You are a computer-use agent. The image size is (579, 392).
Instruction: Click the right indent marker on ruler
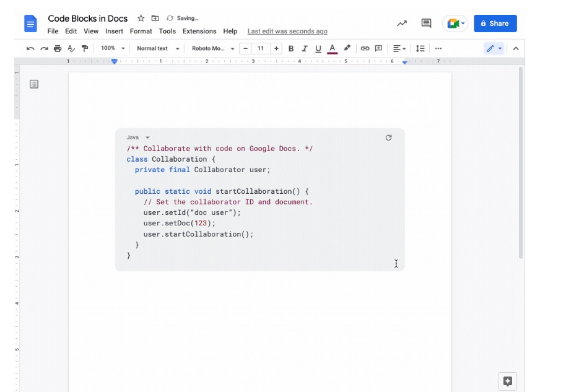pyautogui.click(x=405, y=63)
